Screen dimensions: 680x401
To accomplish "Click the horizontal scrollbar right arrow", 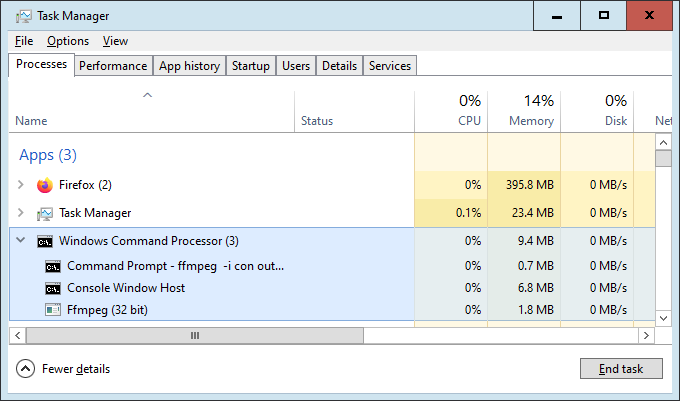I will 645,336.
